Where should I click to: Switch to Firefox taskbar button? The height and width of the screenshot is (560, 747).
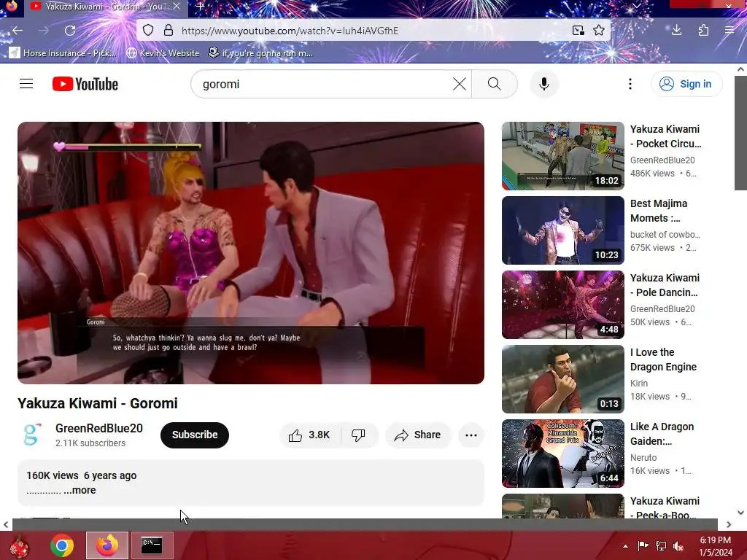pos(107,545)
